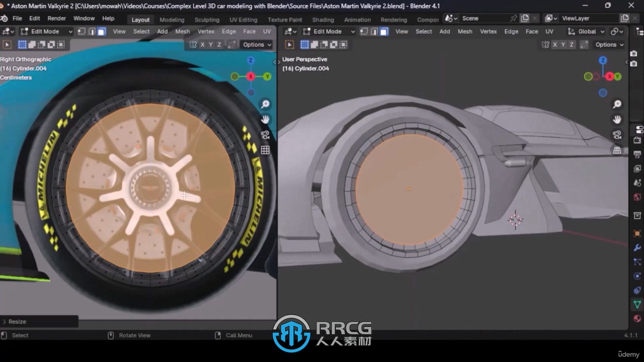The height and width of the screenshot is (362, 644).
Task: Switch to the UV Editing workspace tab
Action: [244, 20]
